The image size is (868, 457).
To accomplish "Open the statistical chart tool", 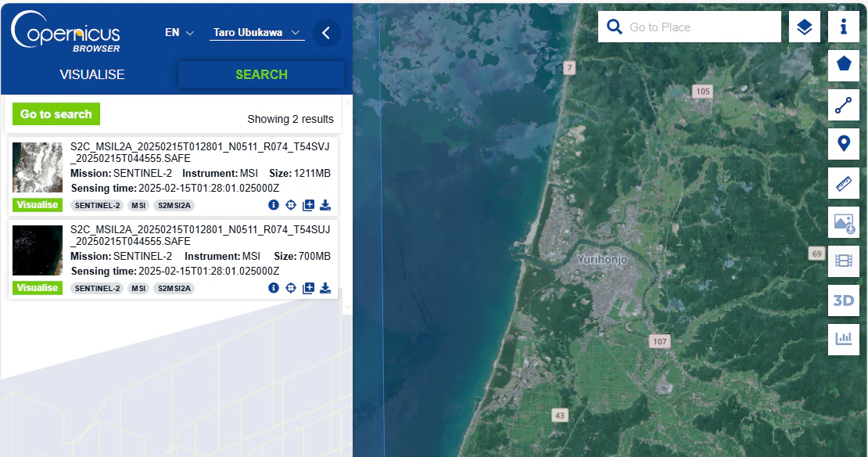I will click(844, 339).
